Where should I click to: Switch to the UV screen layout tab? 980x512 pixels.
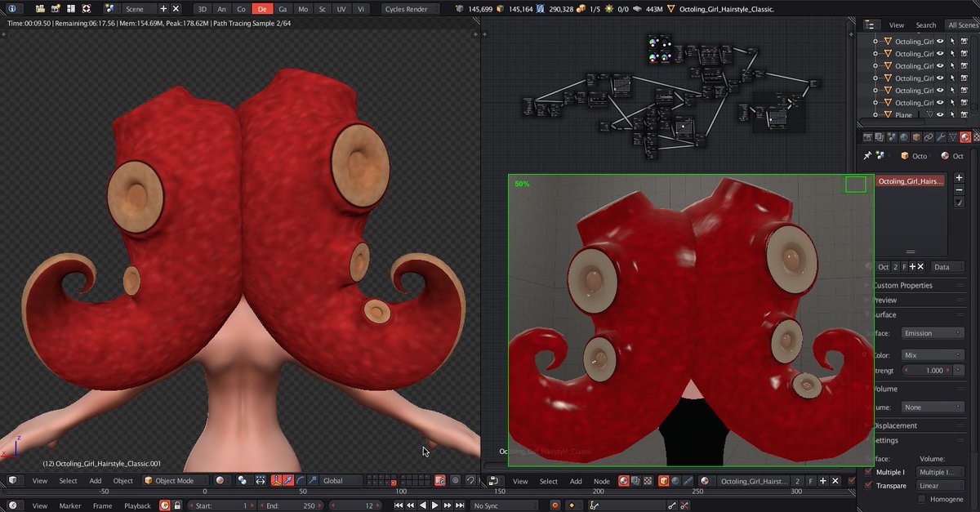[341, 9]
